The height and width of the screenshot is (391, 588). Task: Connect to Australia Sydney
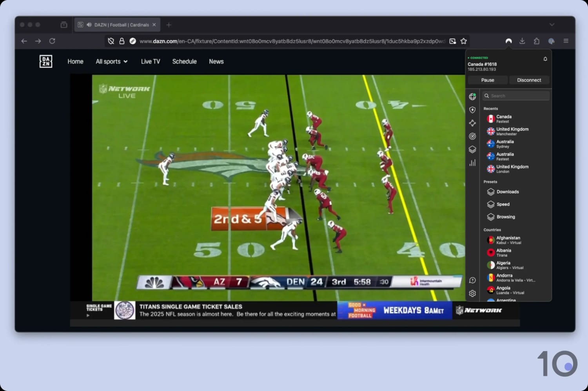click(x=516, y=144)
